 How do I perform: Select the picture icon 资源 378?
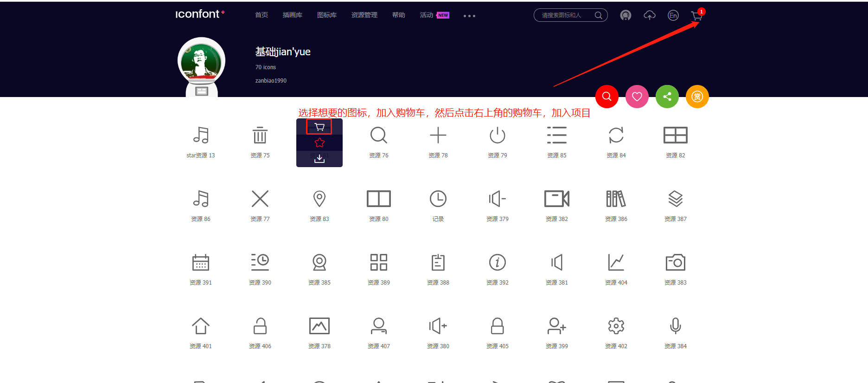click(x=319, y=326)
